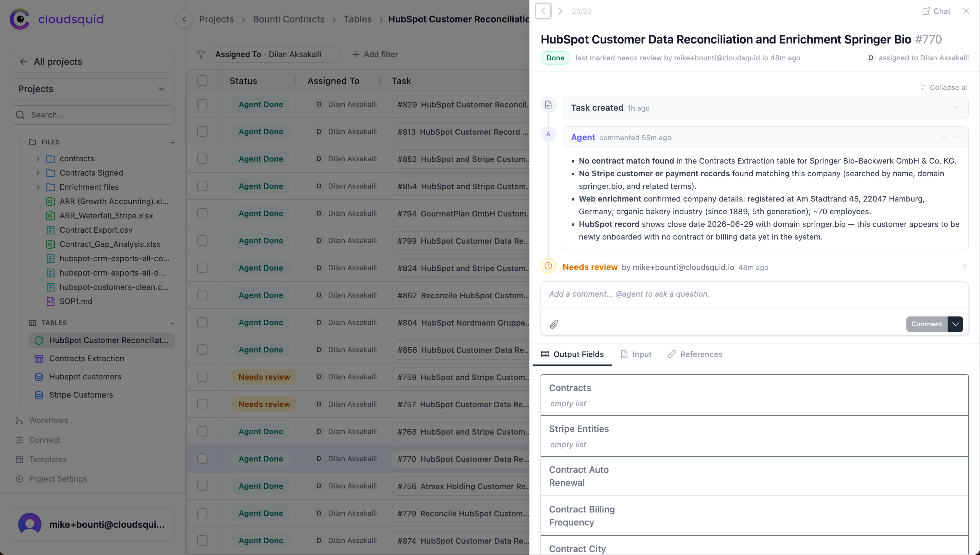Click the Agent avatar icon
The height and width of the screenshot is (555, 980).
click(x=548, y=134)
